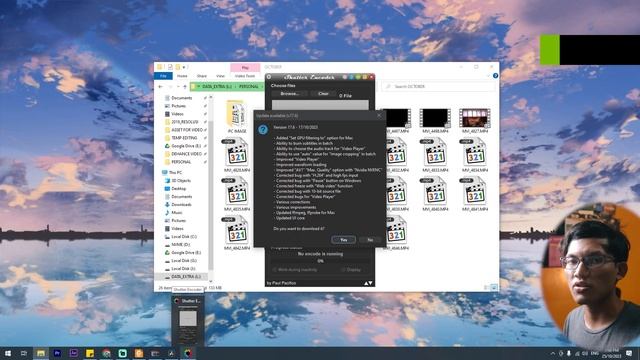Click Shutter Encoder settings gear icon

pyautogui.click(x=269, y=77)
